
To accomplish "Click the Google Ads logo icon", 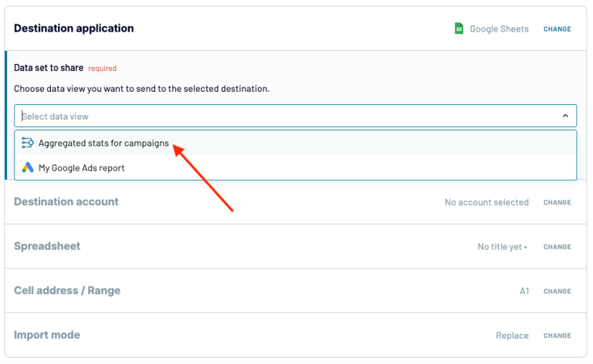I will coord(28,167).
